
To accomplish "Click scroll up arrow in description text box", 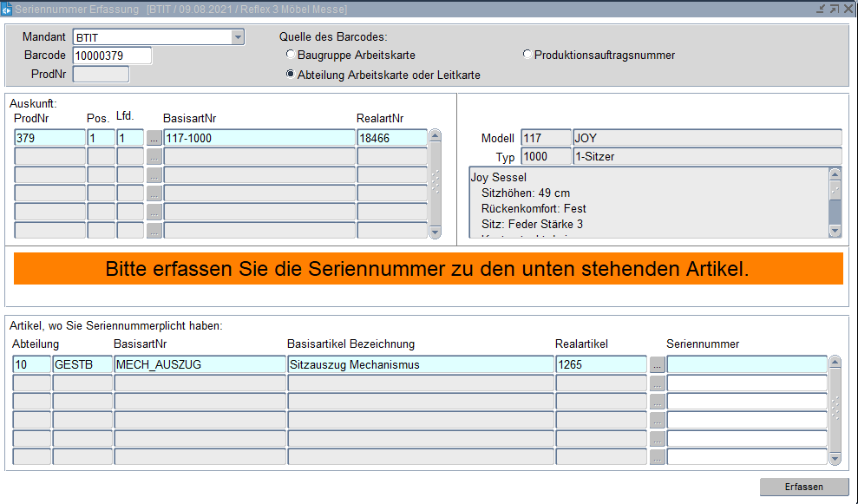I will (835, 173).
